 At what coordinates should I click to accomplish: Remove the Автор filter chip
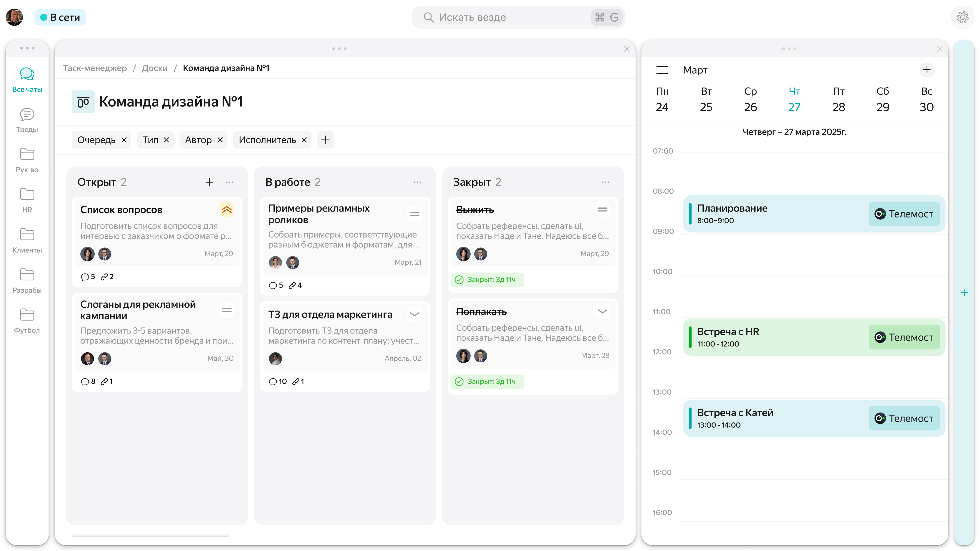click(x=220, y=140)
